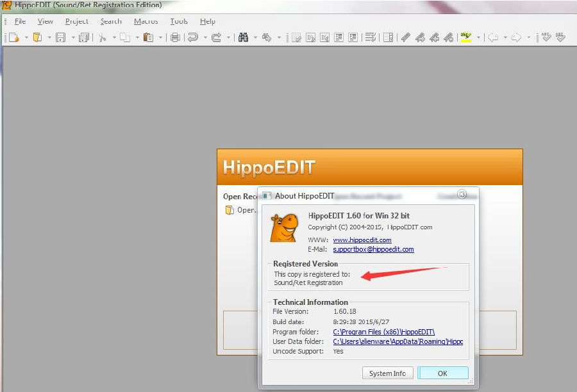Click the supportbox@hippoedit.com email link
577x392 pixels.
click(x=373, y=249)
